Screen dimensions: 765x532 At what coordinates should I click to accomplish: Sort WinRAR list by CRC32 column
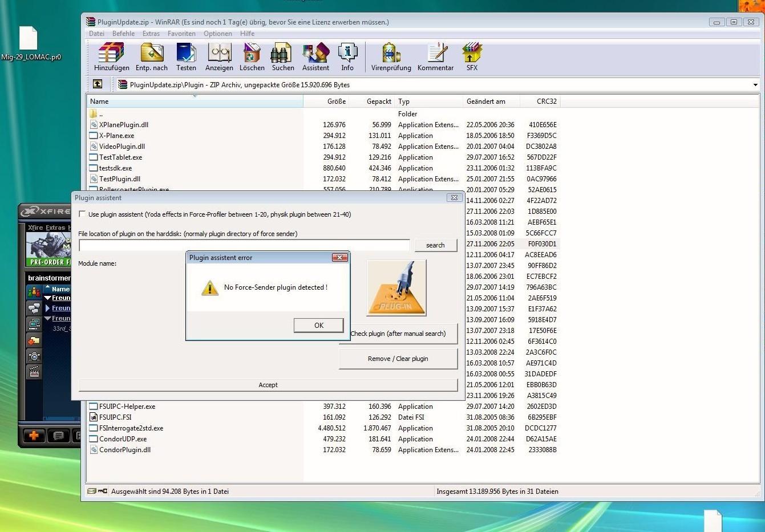coord(540,101)
